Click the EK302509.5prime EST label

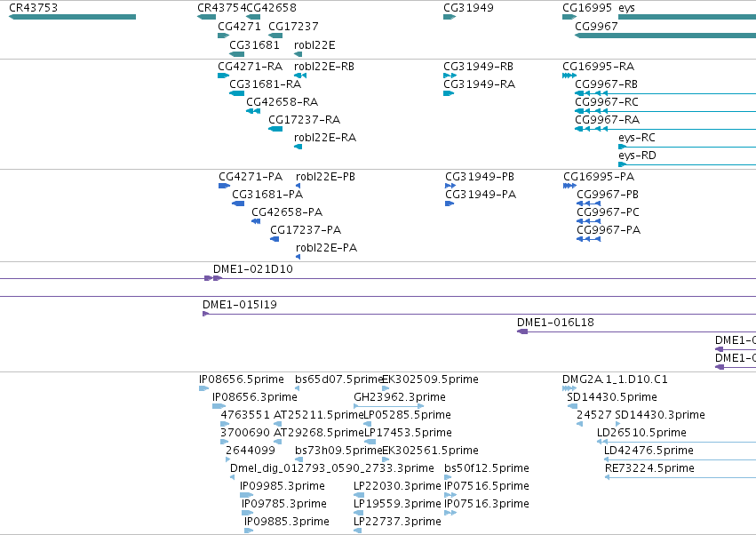(430, 379)
